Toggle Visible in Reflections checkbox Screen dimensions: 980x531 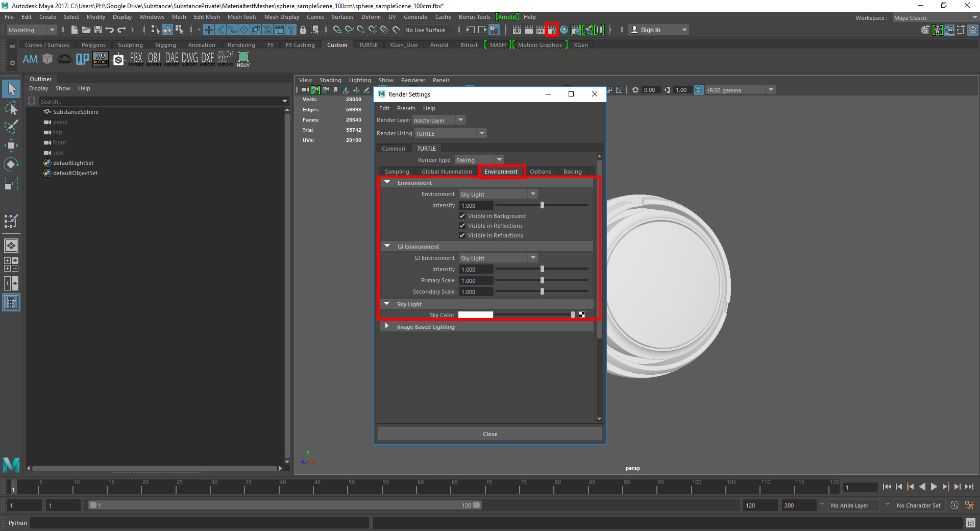(x=462, y=226)
